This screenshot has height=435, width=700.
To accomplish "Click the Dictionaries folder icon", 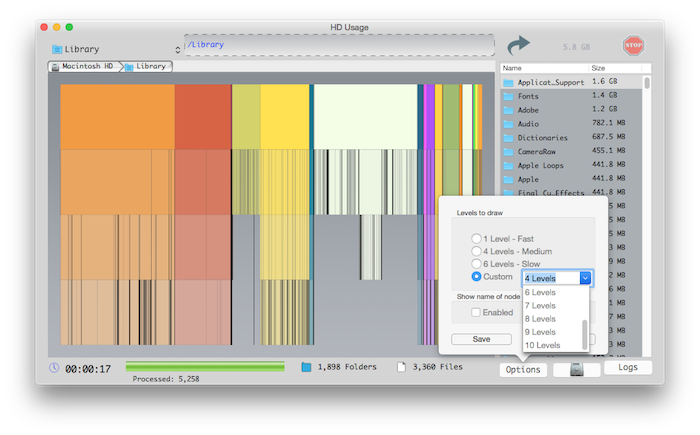I will [x=508, y=138].
